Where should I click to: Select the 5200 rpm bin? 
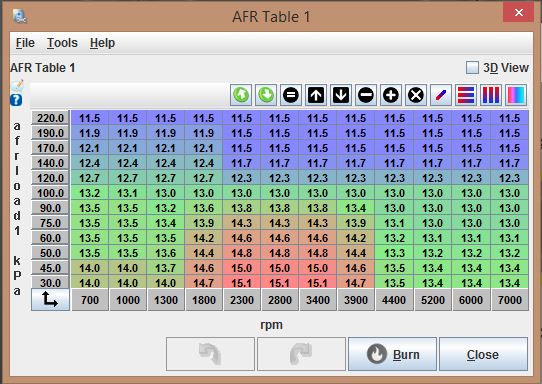(x=433, y=300)
